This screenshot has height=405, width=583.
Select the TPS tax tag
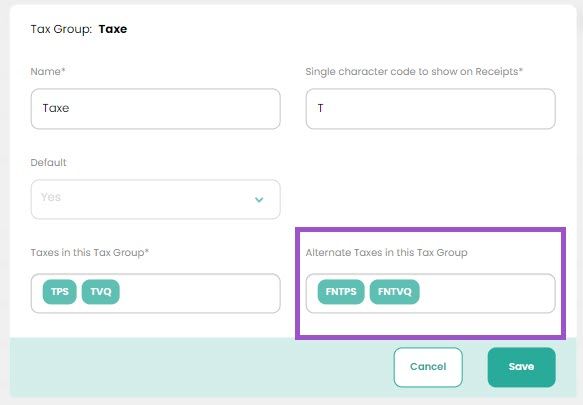coord(59,292)
